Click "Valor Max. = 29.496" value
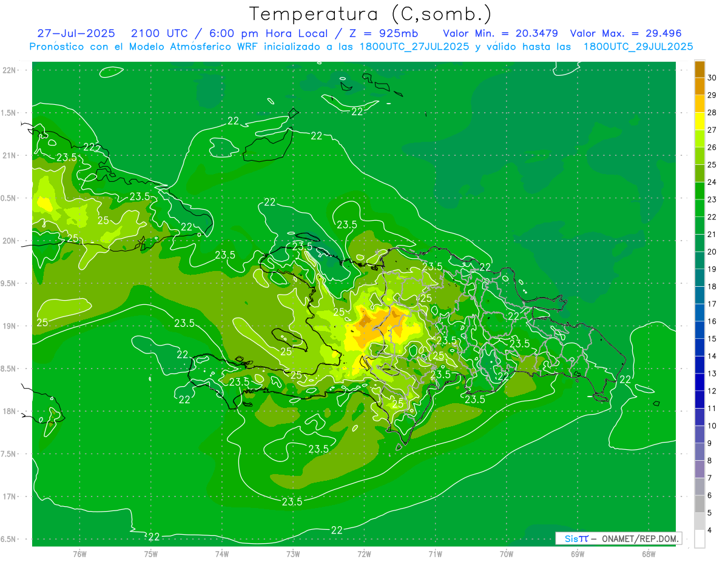Image resolution: width=728 pixels, height=562 pixels. (x=625, y=33)
